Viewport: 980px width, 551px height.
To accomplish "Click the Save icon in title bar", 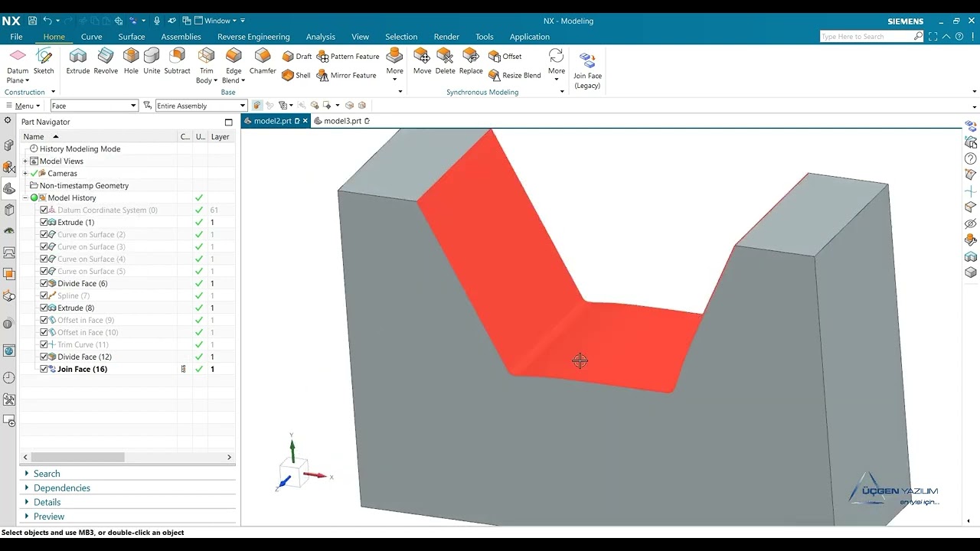I will 32,21.
